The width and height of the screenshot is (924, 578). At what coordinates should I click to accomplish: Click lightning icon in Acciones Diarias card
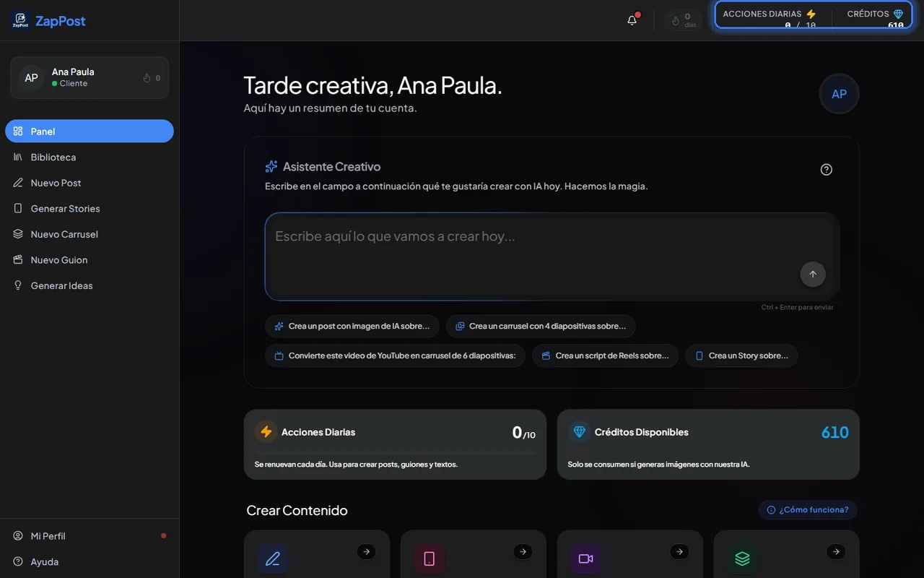click(266, 431)
